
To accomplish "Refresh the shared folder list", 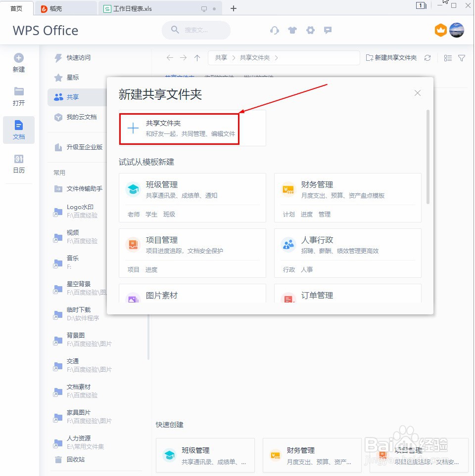I will tap(427, 58).
